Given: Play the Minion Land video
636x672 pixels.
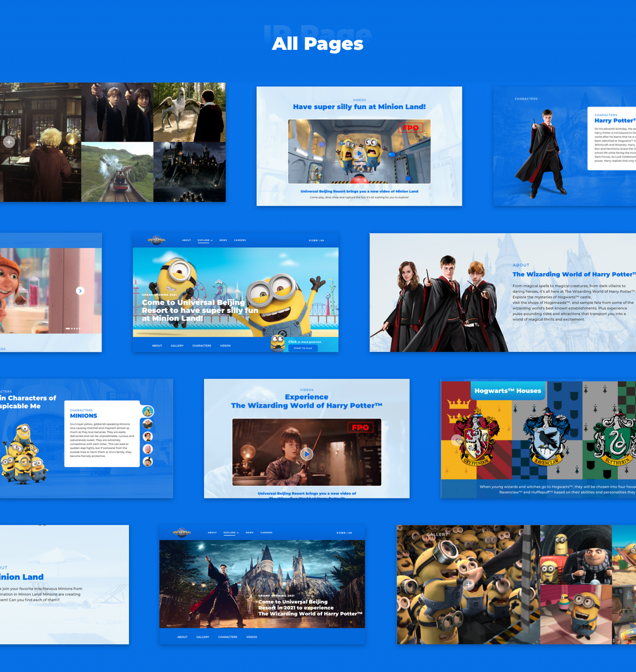Looking at the screenshot, I should tap(359, 153).
